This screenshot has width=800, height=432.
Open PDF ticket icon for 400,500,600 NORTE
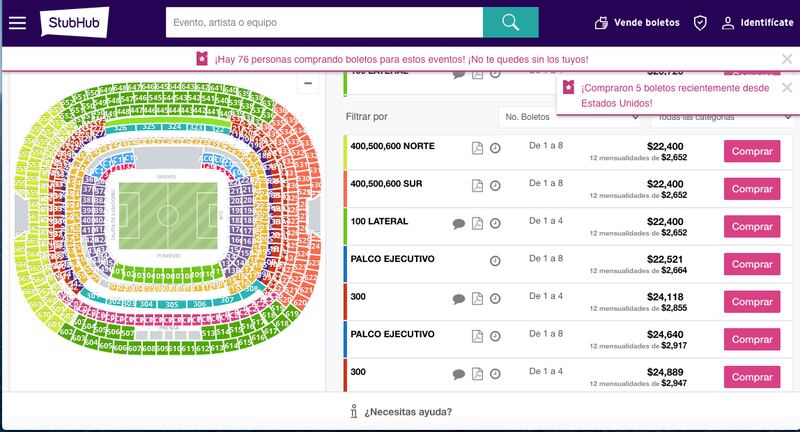coord(477,148)
